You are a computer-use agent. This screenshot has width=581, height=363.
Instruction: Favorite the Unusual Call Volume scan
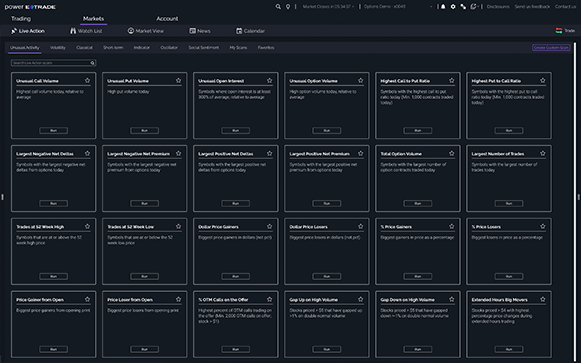point(87,80)
